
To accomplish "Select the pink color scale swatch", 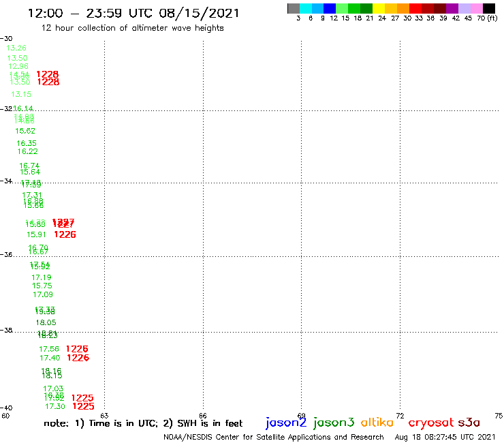I will pyautogui.click(x=476, y=8).
